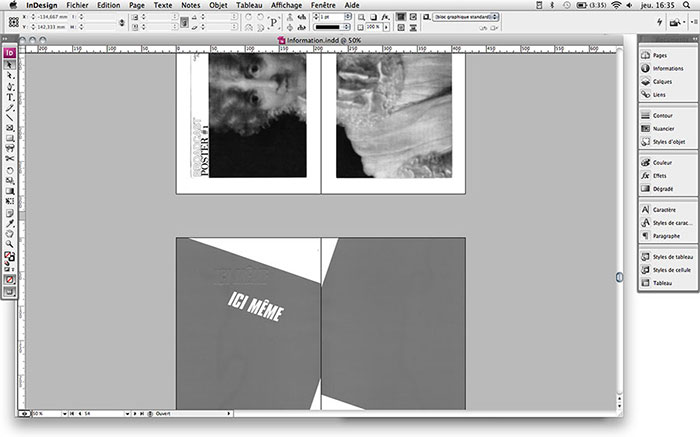Open the Objet menu

tap(216, 5)
